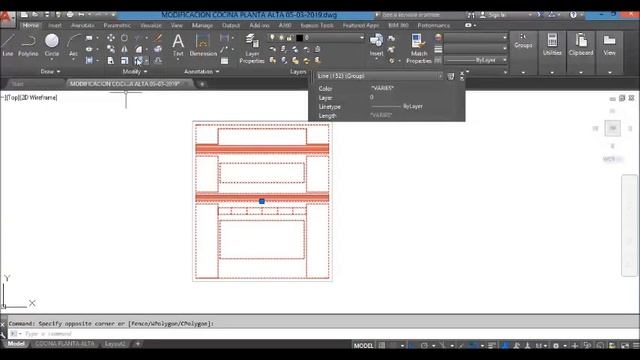
Task: Open the View panel button in ribbon
Action: coord(609,44)
